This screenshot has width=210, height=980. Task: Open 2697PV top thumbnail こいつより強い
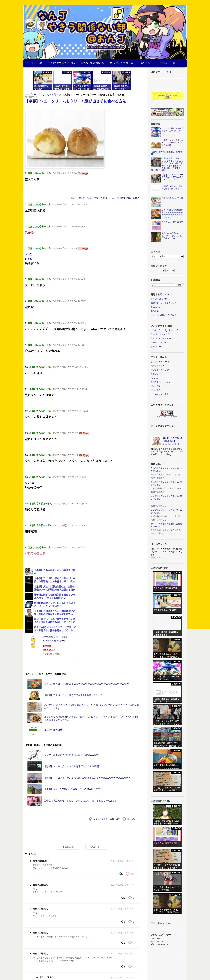click(82, 80)
